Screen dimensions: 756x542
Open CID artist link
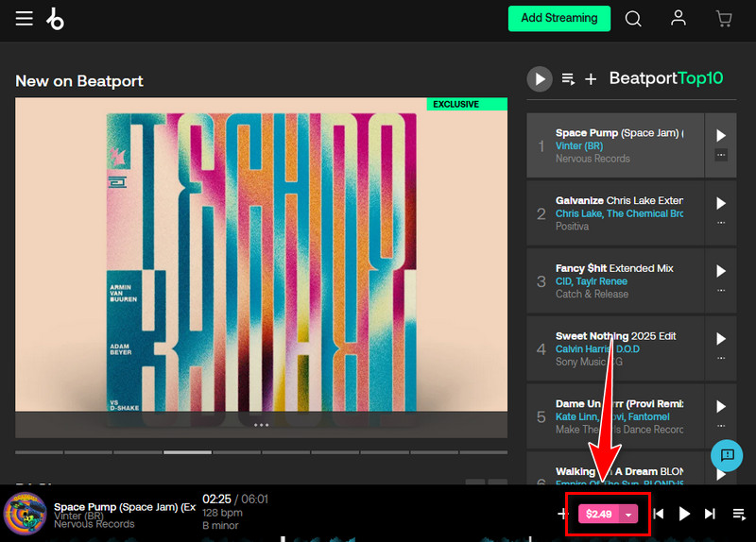pos(563,281)
